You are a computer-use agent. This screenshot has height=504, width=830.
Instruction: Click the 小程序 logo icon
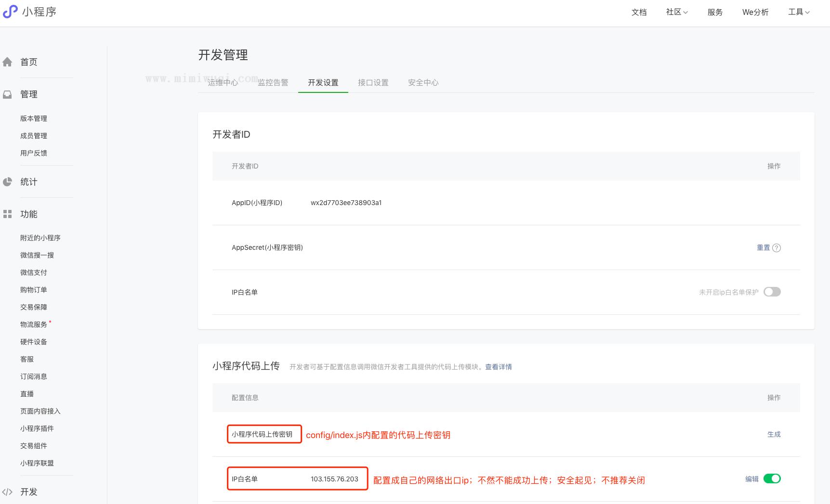tap(10, 12)
